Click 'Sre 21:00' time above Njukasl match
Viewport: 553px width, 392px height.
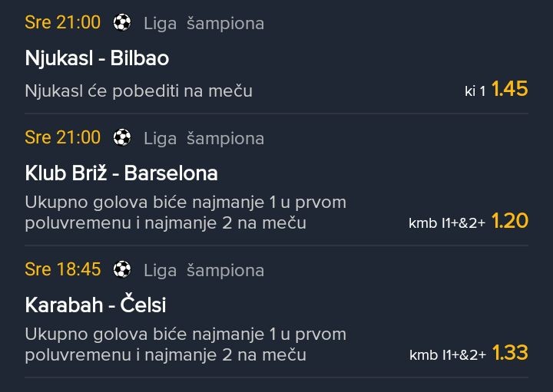[x=63, y=23]
